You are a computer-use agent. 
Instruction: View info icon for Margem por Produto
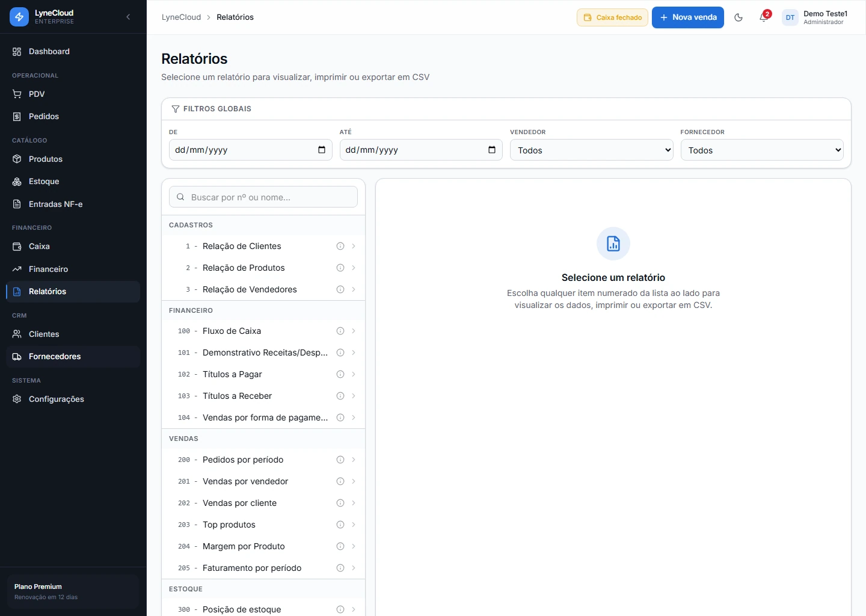(x=340, y=546)
